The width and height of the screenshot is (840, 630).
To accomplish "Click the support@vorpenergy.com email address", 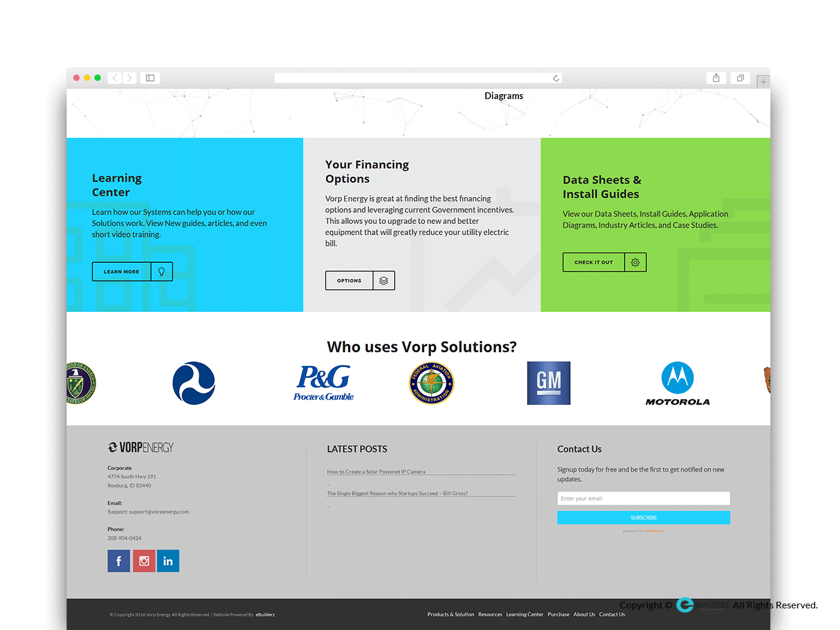I will (159, 512).
